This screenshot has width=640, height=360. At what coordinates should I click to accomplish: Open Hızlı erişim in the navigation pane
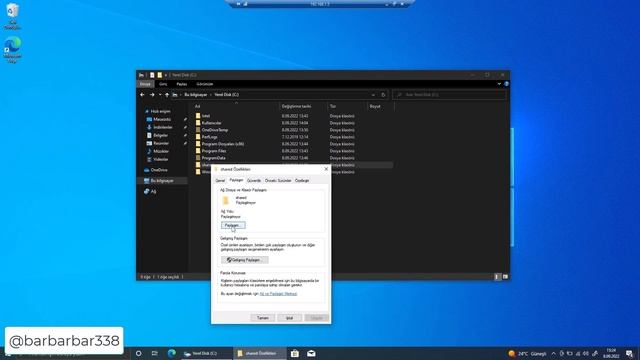point(160,111)
